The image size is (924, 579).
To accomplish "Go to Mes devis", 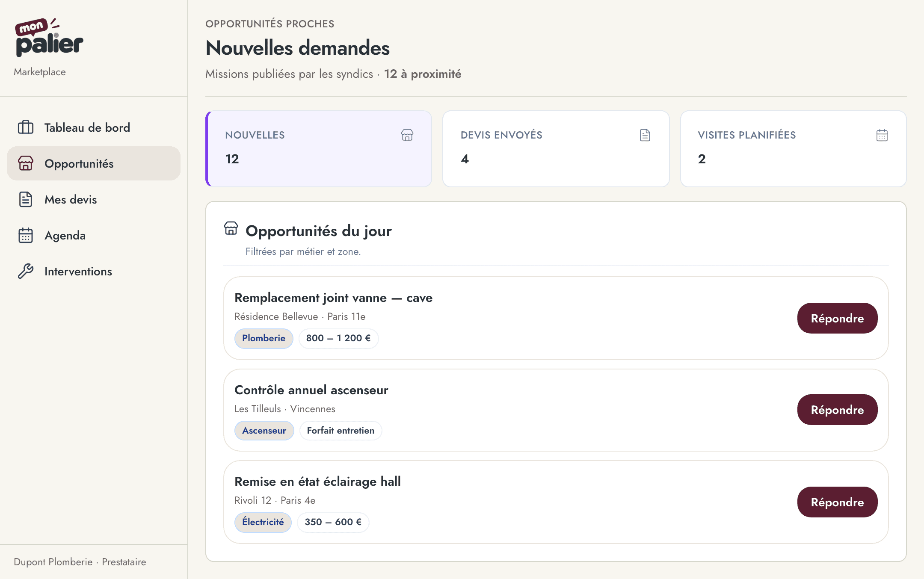I will pos(94,199).
